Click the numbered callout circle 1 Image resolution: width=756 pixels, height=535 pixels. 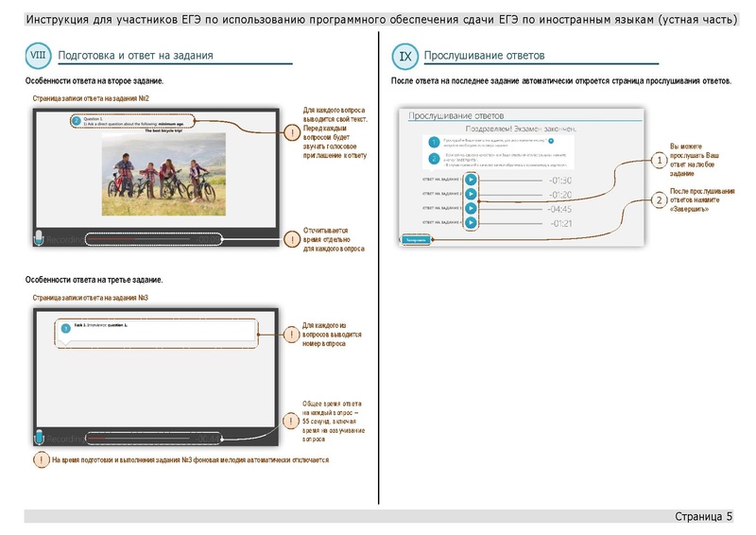coord(657,161)
